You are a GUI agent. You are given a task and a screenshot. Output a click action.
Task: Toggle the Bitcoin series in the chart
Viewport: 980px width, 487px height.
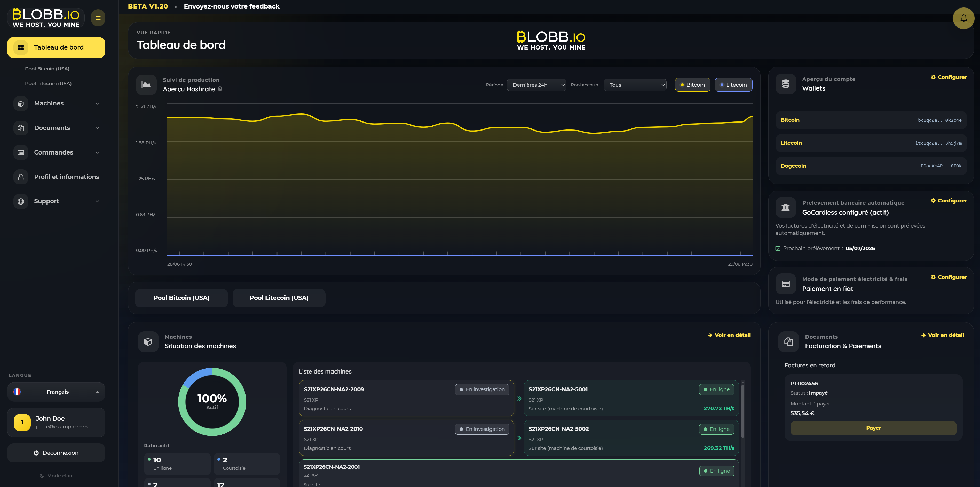click(692, 85)
